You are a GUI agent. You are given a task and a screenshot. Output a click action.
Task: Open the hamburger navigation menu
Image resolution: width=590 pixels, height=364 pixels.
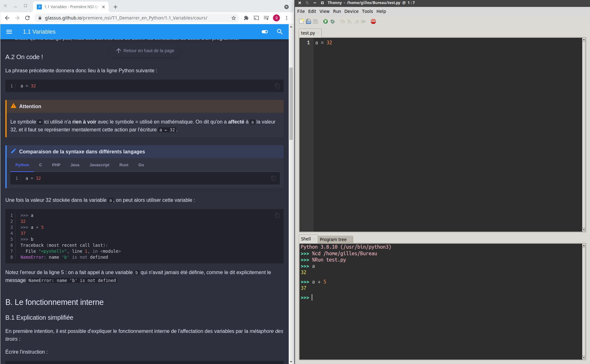(x=9, y=32)
